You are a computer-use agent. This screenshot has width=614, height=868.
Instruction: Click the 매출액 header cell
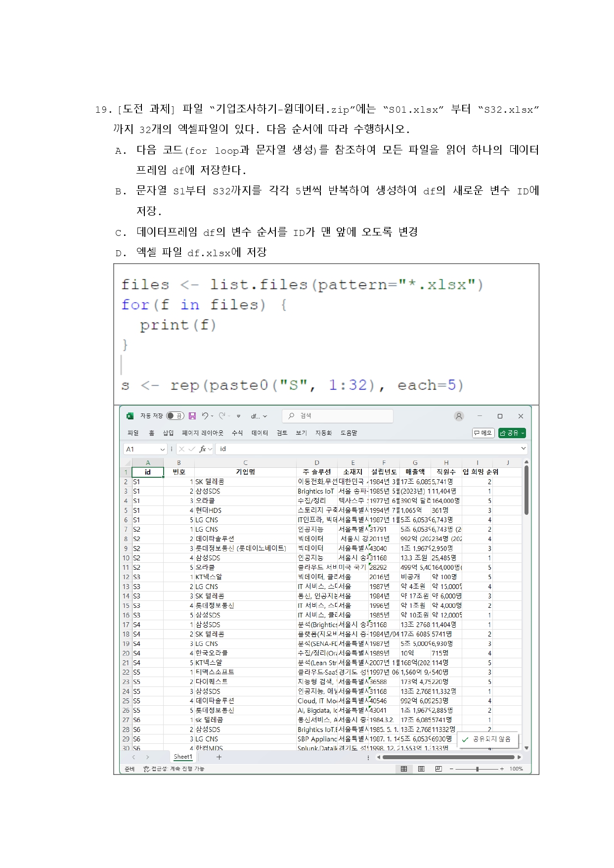click(x=415, y=472)
